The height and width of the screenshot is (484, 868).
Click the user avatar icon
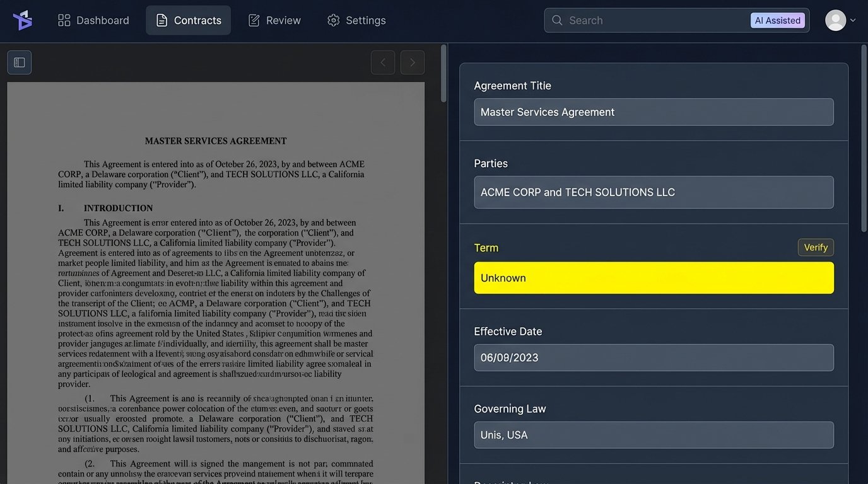click(835, 20)
